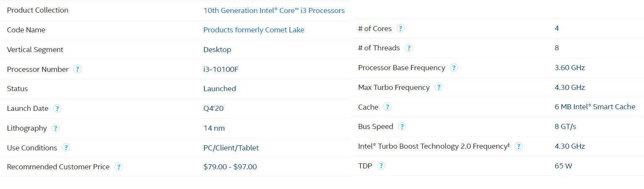Show Use Conditions help info icon
The height and width of the screenshot is (189, 644).
click(x=66, y=148)
